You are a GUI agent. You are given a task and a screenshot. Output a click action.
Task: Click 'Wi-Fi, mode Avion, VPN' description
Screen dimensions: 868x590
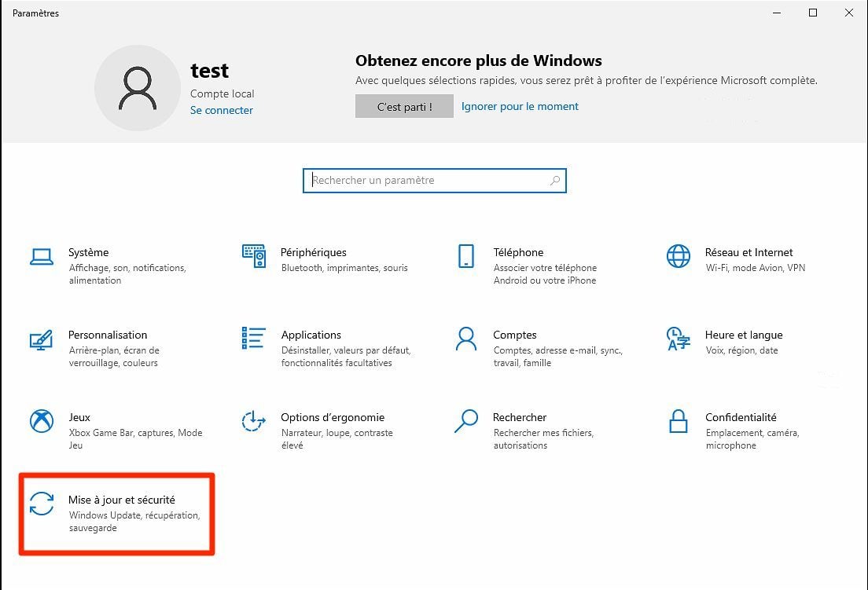pyautogui.click(x=755, y=268)
